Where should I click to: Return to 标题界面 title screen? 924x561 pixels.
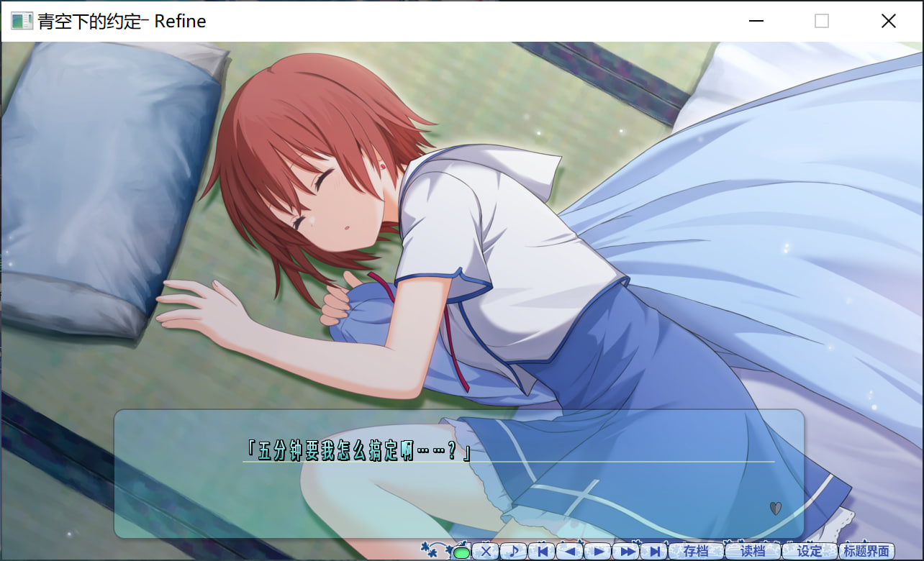click(866, 552)
